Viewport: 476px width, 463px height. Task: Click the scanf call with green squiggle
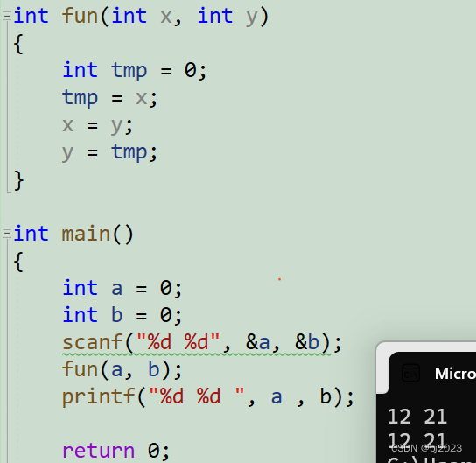point(202,343)
